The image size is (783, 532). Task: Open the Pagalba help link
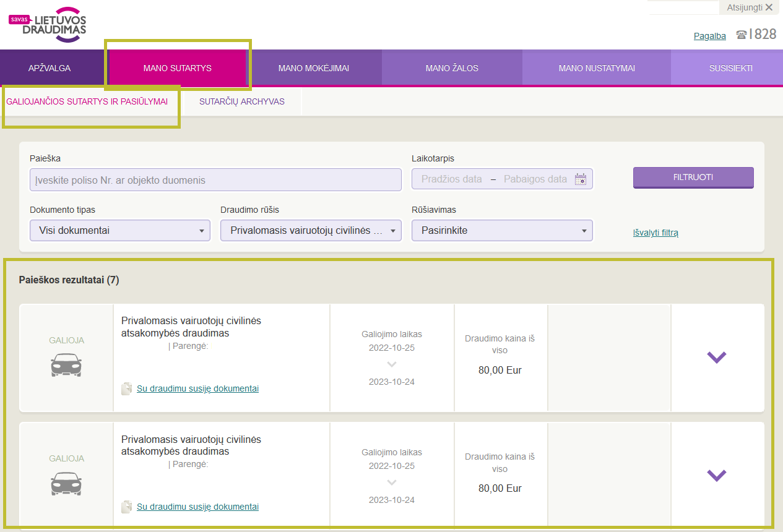point(710,36)
